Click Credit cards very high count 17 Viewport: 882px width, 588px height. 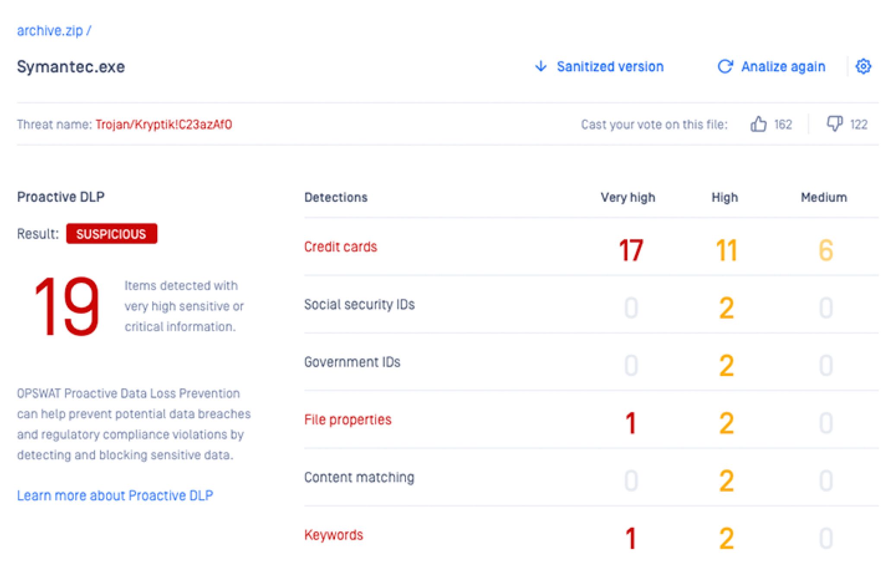(x=631, y=250)
